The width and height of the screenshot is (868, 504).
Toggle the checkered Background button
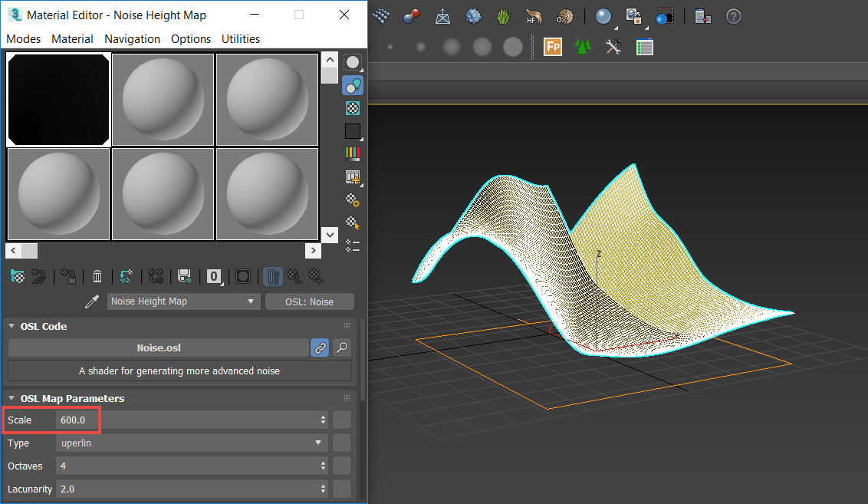pos(353,108)
